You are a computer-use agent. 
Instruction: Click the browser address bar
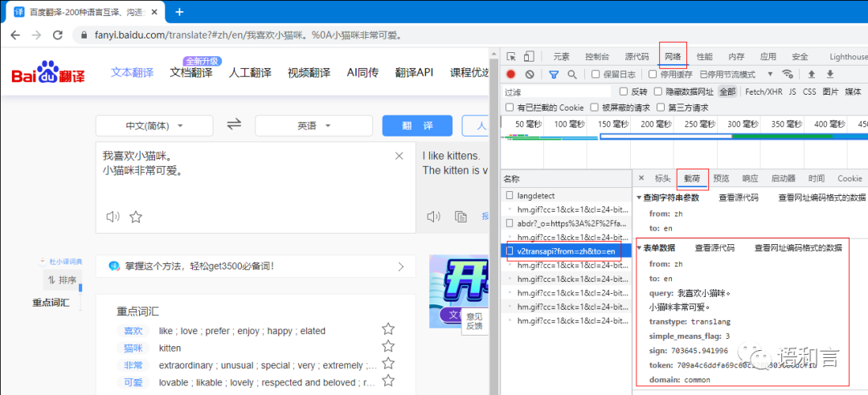pos(470,35)
